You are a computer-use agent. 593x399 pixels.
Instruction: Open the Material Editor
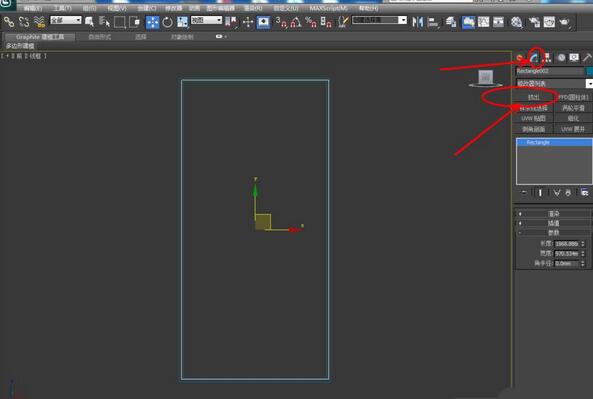(516, 22)
